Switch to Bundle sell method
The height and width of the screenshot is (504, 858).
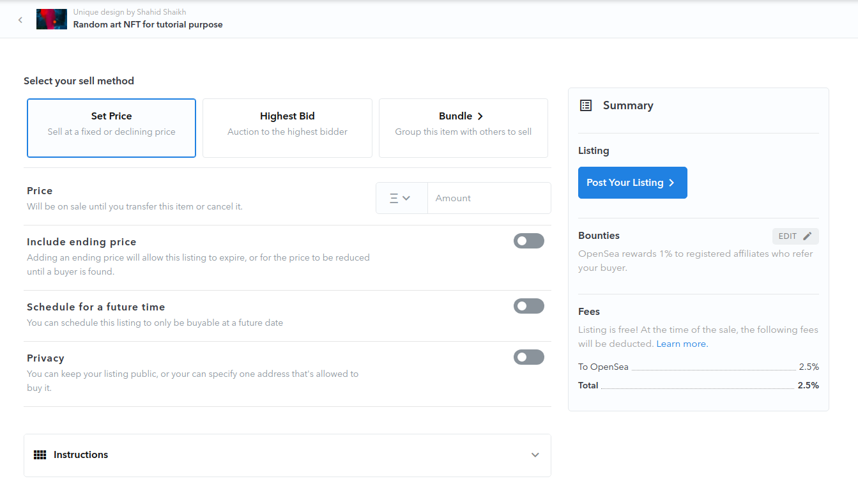463,128
